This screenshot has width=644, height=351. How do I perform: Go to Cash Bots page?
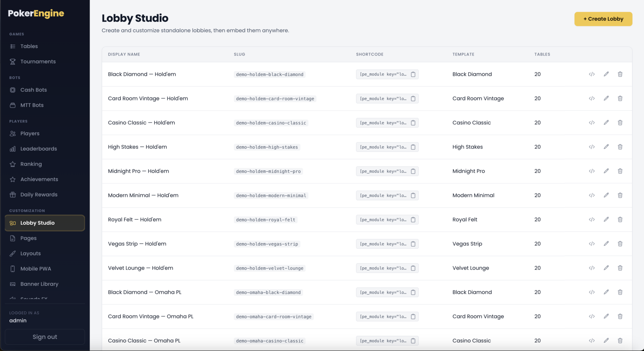point(45,90)
